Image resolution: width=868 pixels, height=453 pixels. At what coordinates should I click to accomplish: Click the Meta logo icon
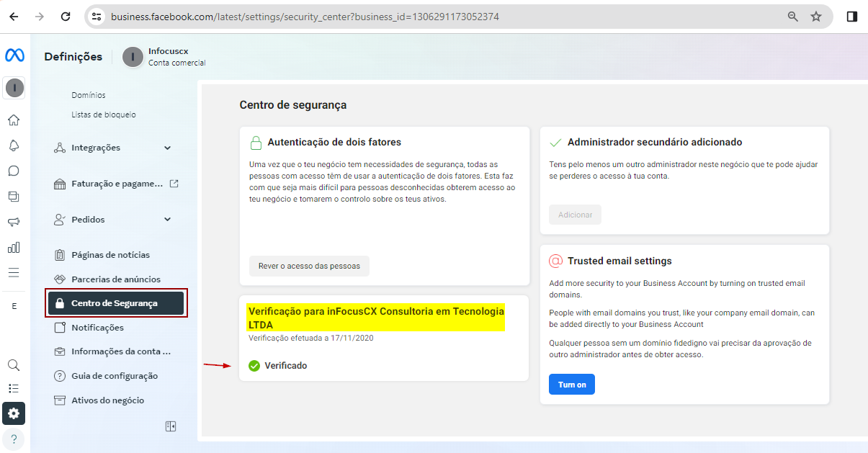pyautogui.click(x=14, y=55)
